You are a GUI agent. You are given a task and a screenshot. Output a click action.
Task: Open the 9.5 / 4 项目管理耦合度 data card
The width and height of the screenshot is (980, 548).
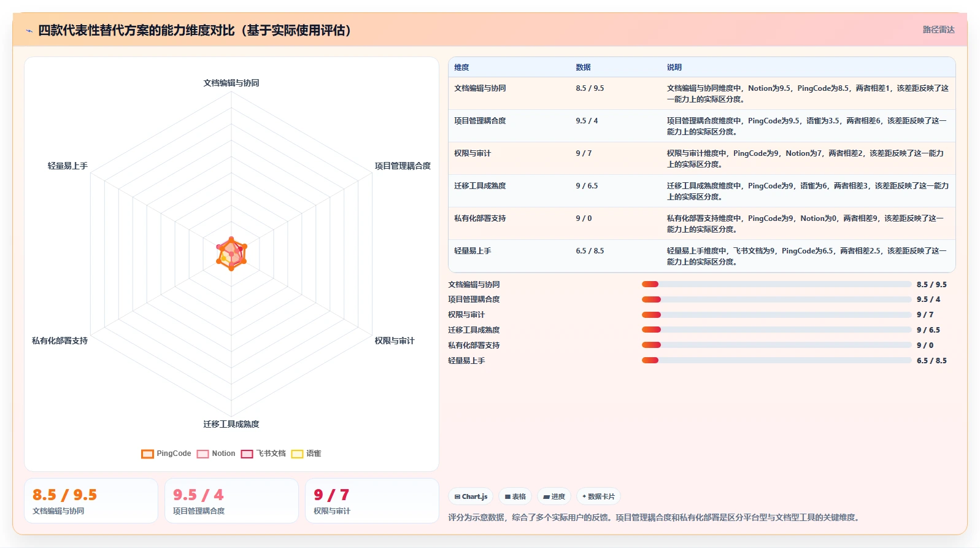point(231,501)
